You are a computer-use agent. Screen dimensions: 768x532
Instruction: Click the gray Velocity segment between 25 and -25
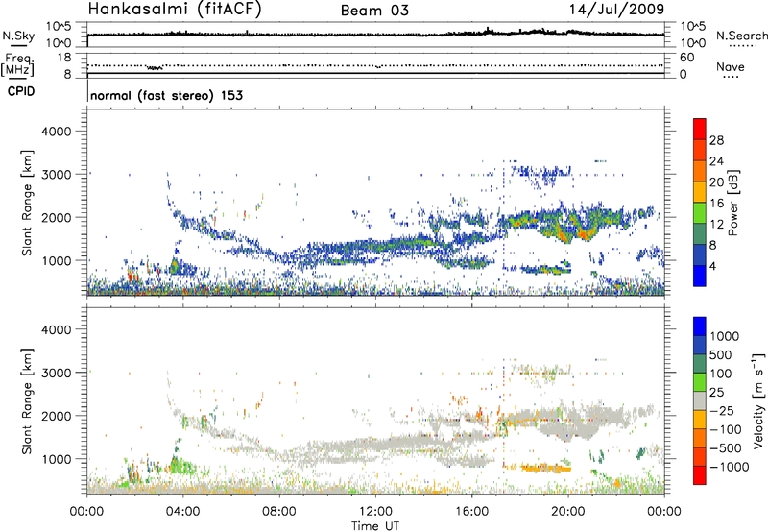[x=700, y=400]
